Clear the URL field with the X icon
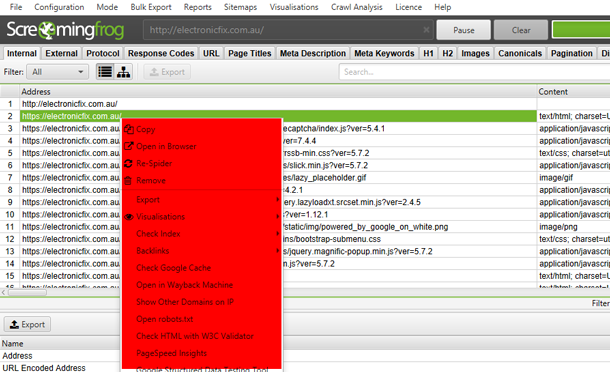 pos(426,30)
